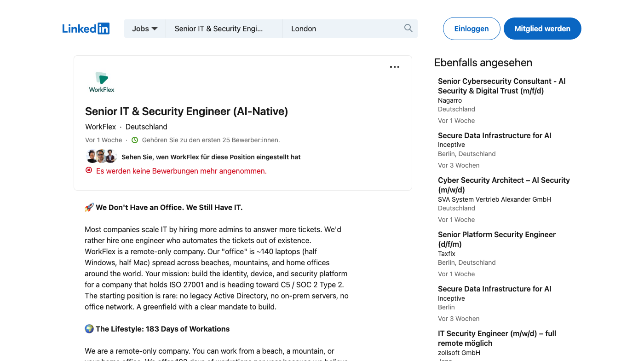Click 'We Don't Have an Office' heading
The image size is (644, 361).
[169, 207]
